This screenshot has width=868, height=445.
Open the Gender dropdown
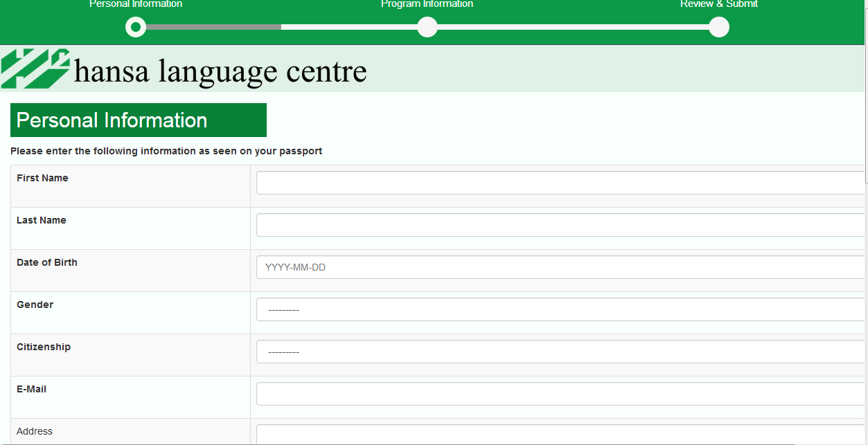[560, 309]
